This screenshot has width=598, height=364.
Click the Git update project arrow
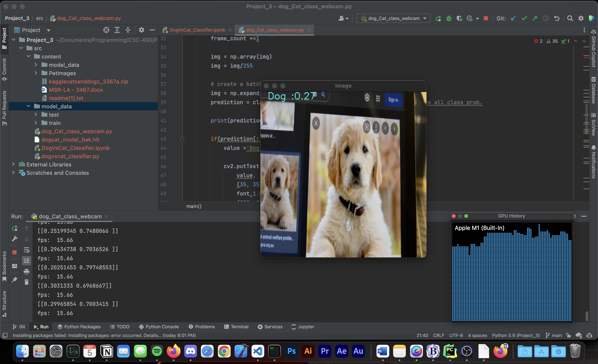pyautogui.click(x=513, y=18)
